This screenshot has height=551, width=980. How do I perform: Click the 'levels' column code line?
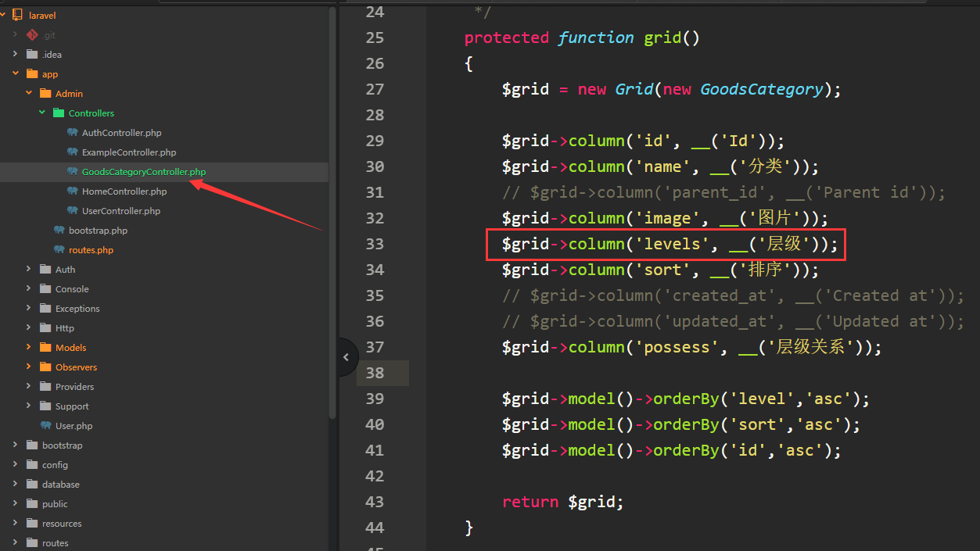coord(669,244)
